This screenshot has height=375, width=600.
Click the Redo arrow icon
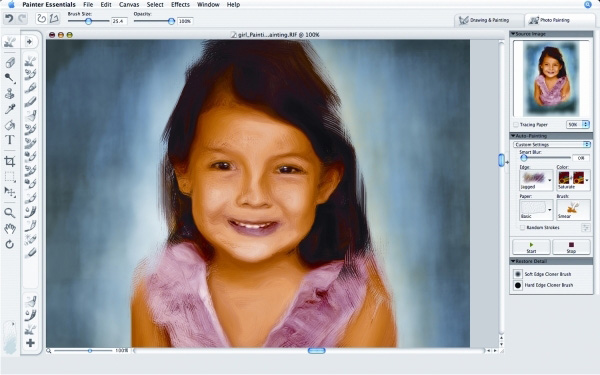[x=22, y=18]
